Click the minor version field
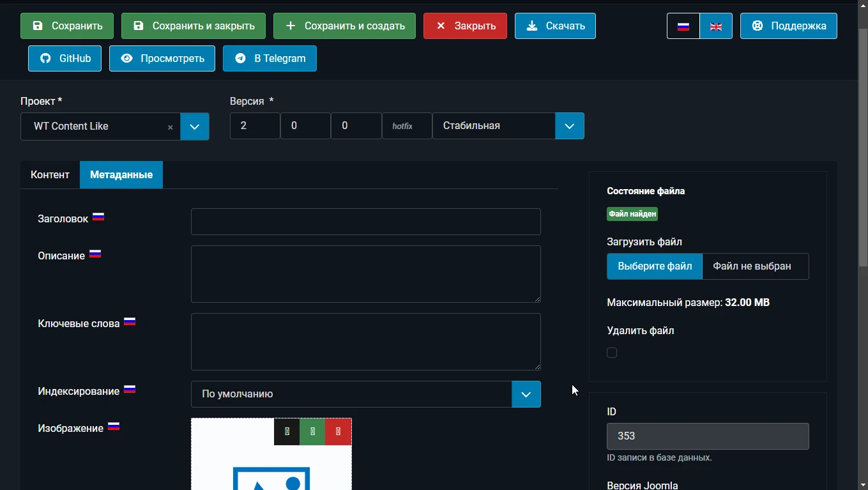 [x=305, y=126]
